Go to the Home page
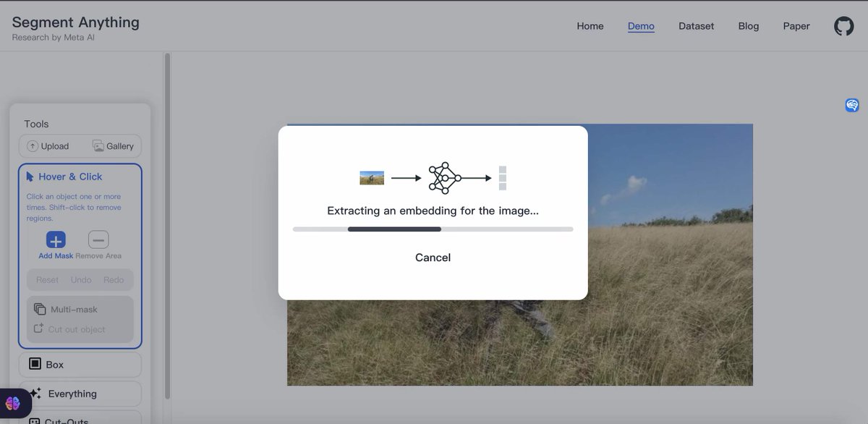Viewport: 868px width, 424px height. click(590, 26)
